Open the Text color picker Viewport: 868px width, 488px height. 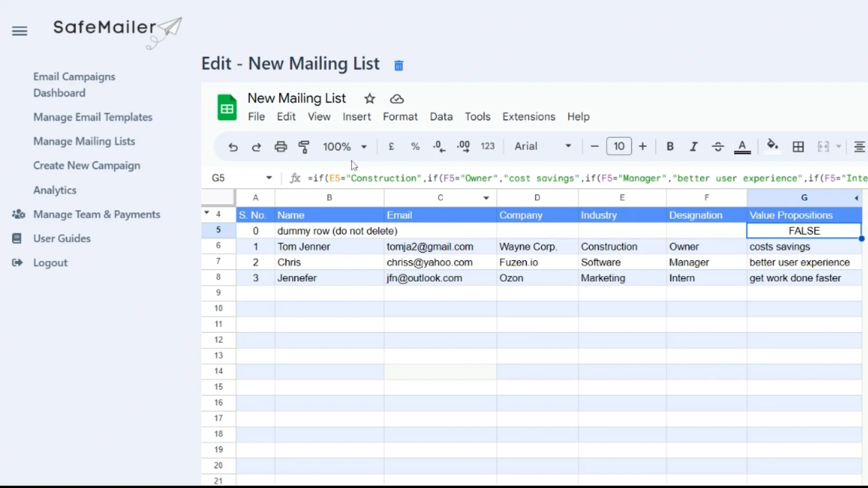tap(742, 146)
